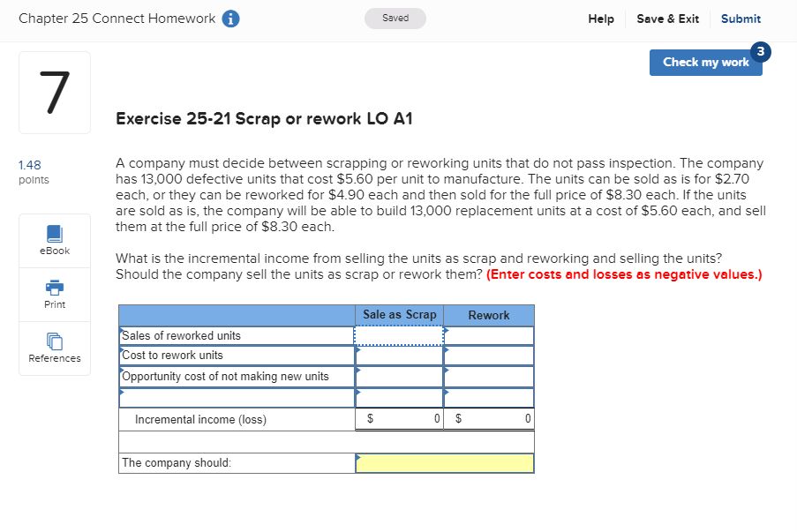This screenshot has width=797, height=532.
Task: Click Check my work
Action: point(705,63)
